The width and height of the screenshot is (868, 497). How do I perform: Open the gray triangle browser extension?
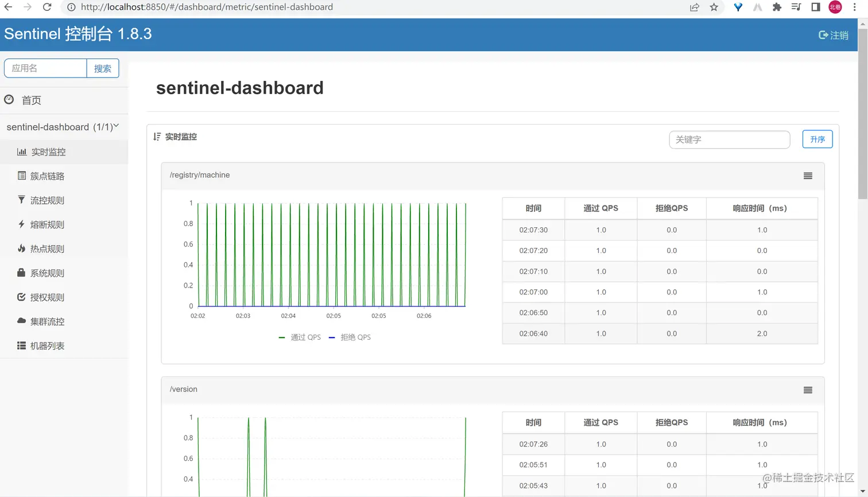pyautogui.click(x=758, y=7)
